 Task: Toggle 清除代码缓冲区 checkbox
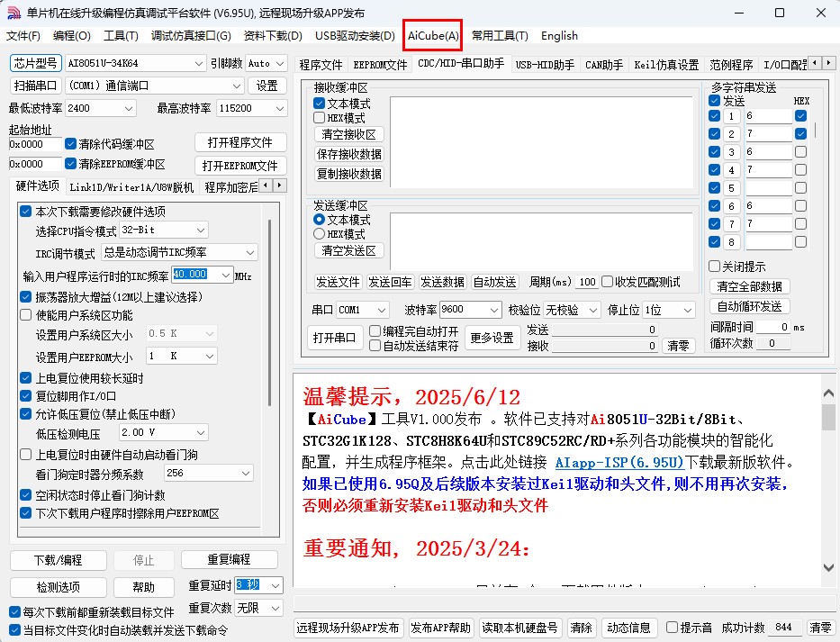71,144
